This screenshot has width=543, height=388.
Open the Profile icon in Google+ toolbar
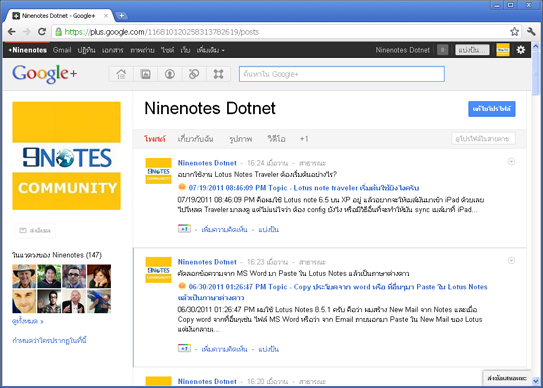pyautogui.click(x=170, y=74)
